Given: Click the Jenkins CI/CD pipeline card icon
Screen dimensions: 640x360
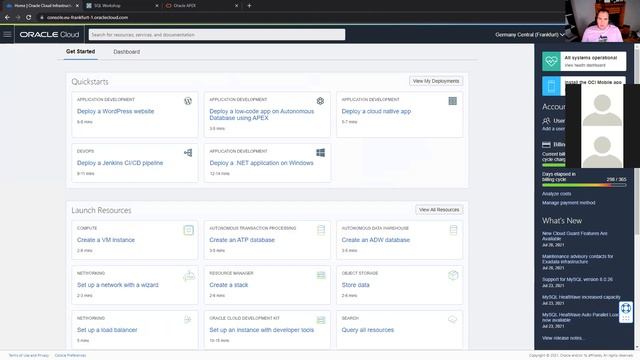Looking at the screenshot, I should pyautogui.click(x=188, y=153).
